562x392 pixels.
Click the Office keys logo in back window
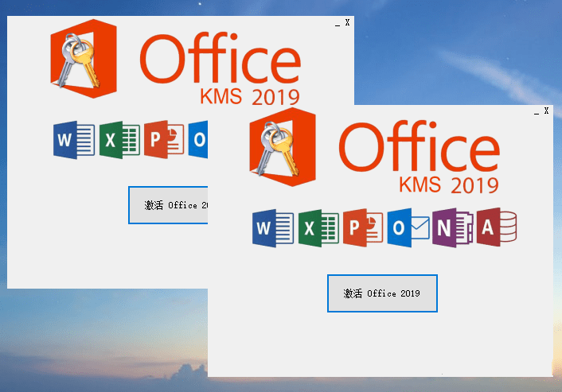pos(84,59)
